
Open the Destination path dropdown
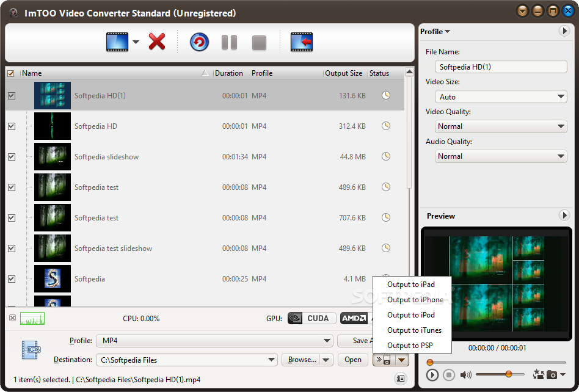tap(271, 360)
